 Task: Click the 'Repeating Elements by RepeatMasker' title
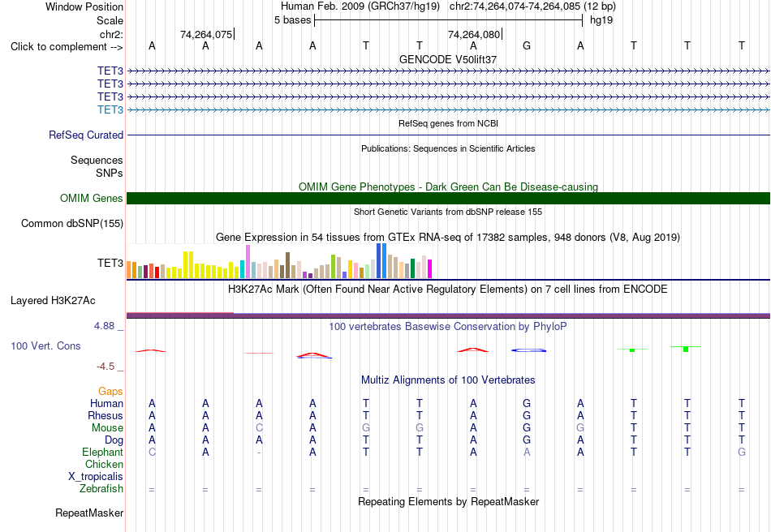pyautogui.click(x=448, y=501)
